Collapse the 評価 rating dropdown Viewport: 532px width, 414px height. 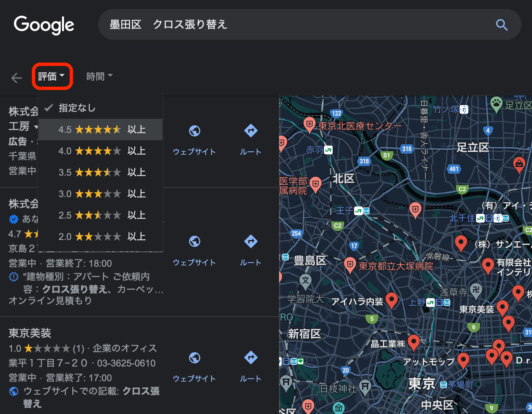click(52, 76)
